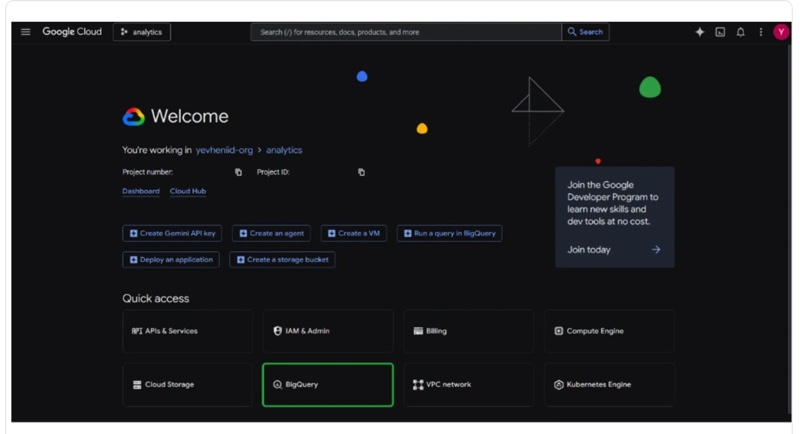Open IAM & Admin quick access card
The height and width of the screenshot is (434, 800).
click(328, 331)
